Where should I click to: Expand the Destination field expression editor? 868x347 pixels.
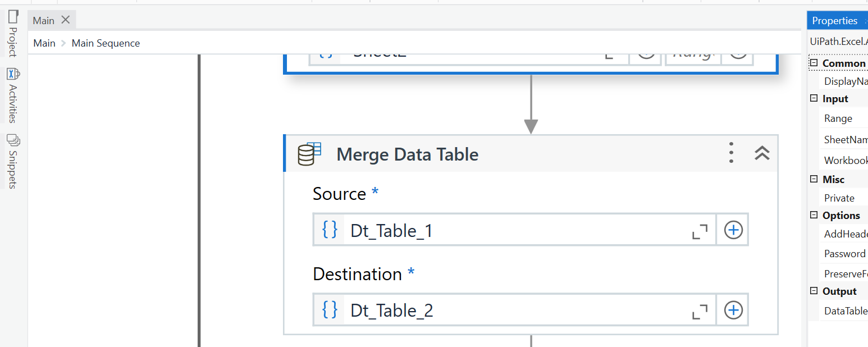[x=700, y=312]
